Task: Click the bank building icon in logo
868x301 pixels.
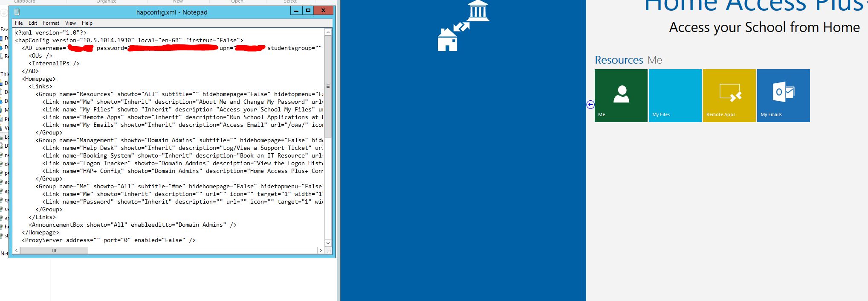Action: pos(477,11)
